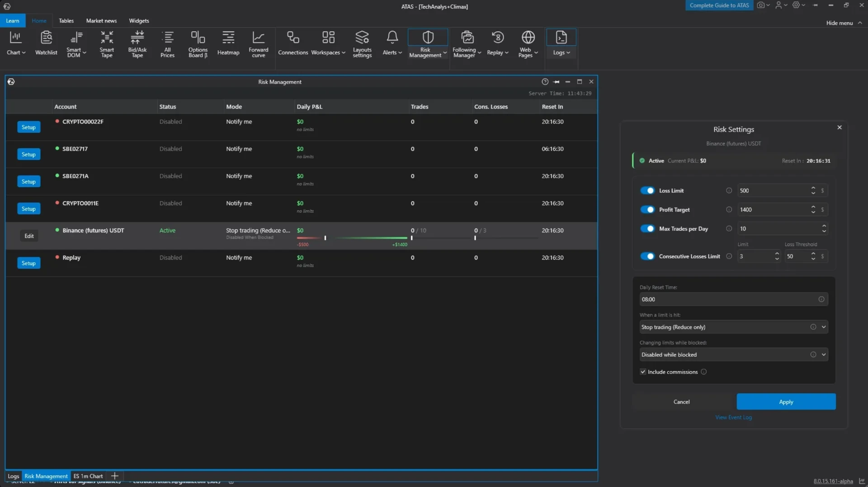Toggle the Profit Target switch
Viewport: 868px width, 487px height.
click(647, 209)
